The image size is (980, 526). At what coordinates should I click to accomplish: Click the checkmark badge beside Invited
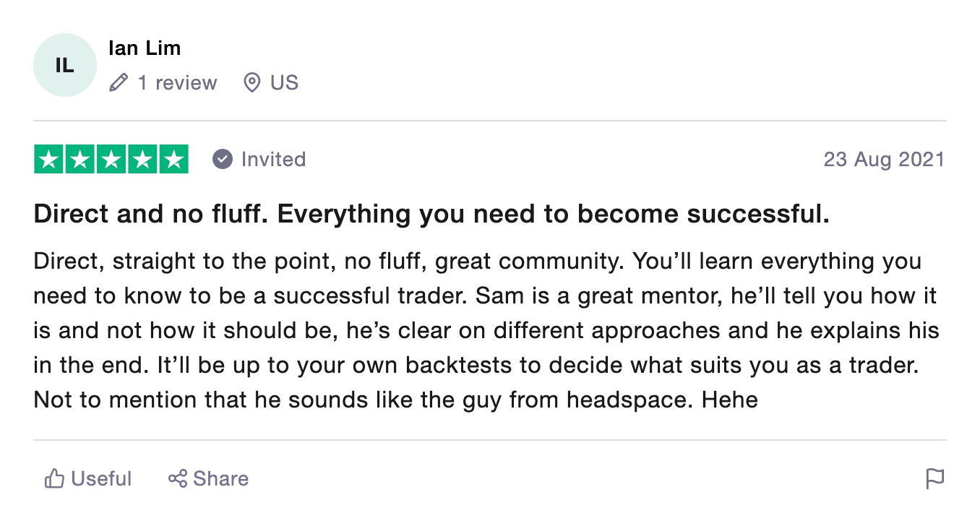(x=223, y=159)
